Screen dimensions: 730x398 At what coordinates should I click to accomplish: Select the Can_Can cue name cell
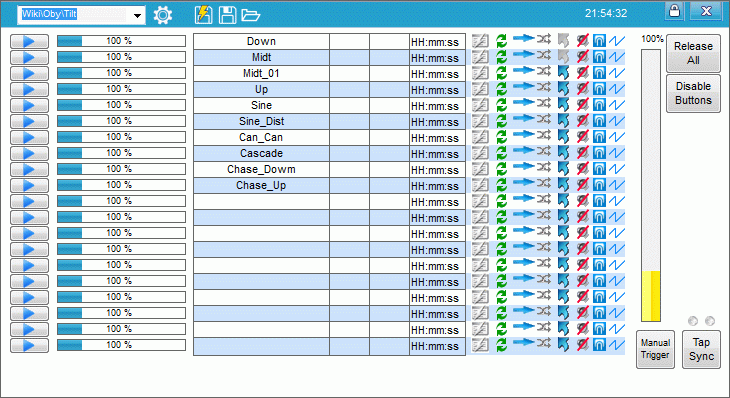coord(261,137)
